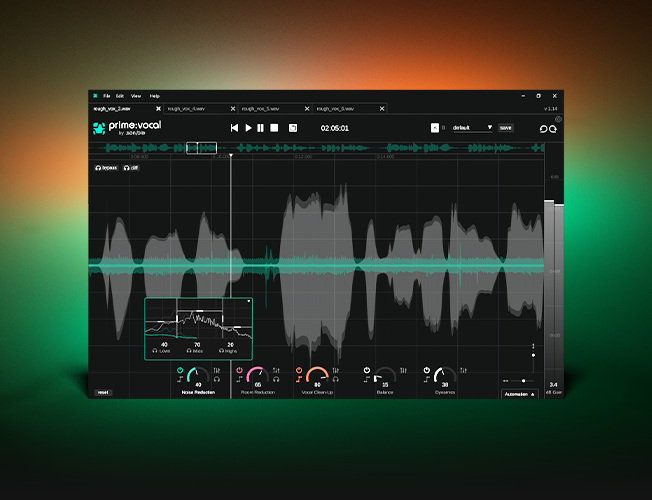Toggle the bypass listening button
The height and width of the screenshot is (500, 652).
point(106,168)
